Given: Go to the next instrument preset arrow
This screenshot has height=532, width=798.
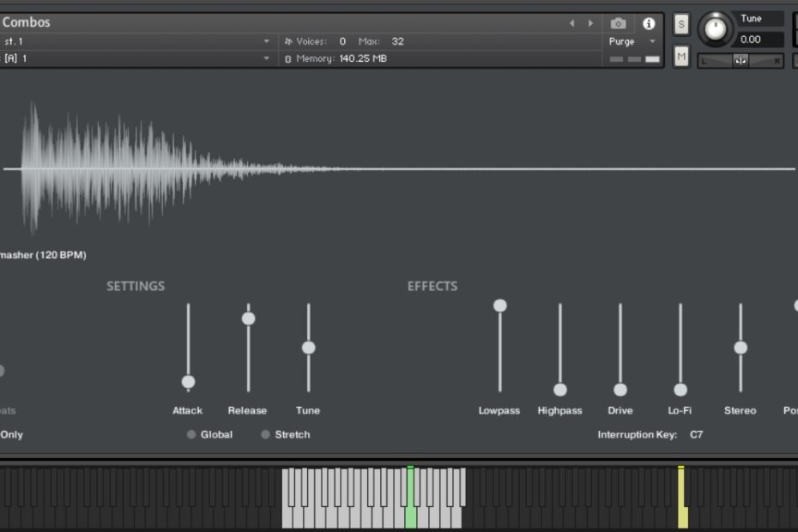Looking at the screenshot, I should point(590,24).
